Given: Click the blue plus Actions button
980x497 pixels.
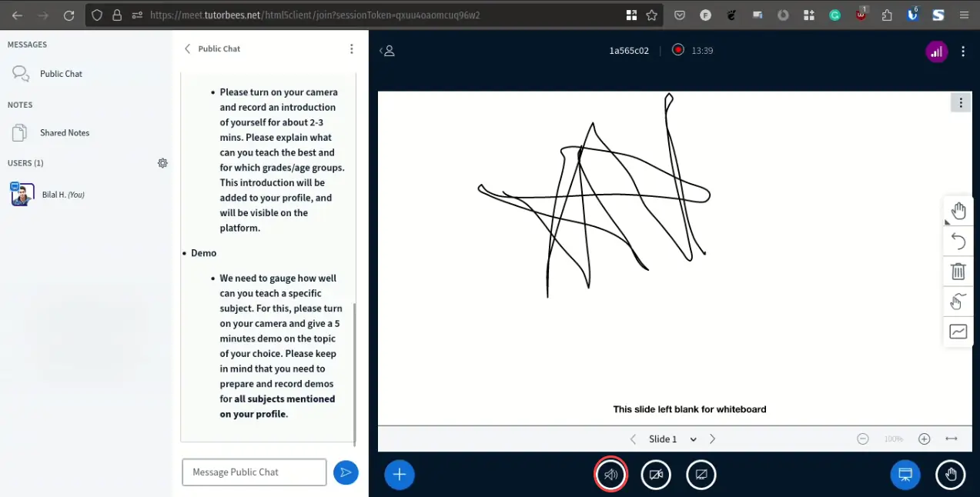Looking at the screenshot, I should click(399, 475).
